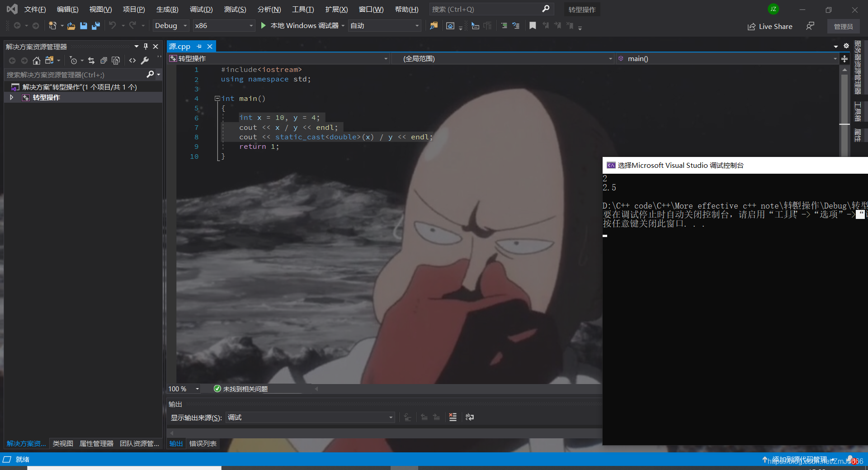Click the editor settings gear icon
Screen dimensions: 868x470
[846, 46]
